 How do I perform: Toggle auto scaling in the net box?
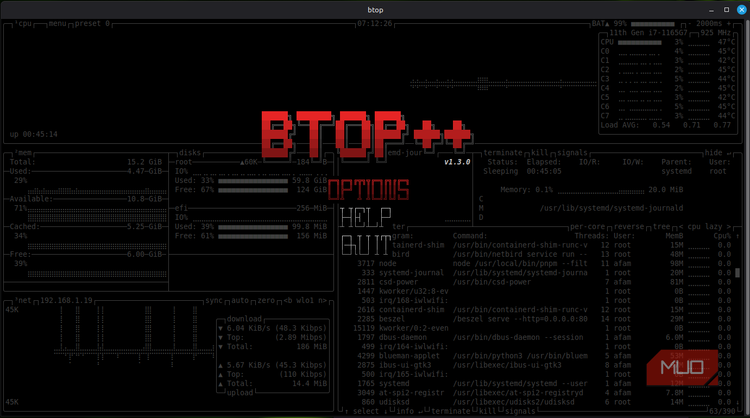coord(240,300)
